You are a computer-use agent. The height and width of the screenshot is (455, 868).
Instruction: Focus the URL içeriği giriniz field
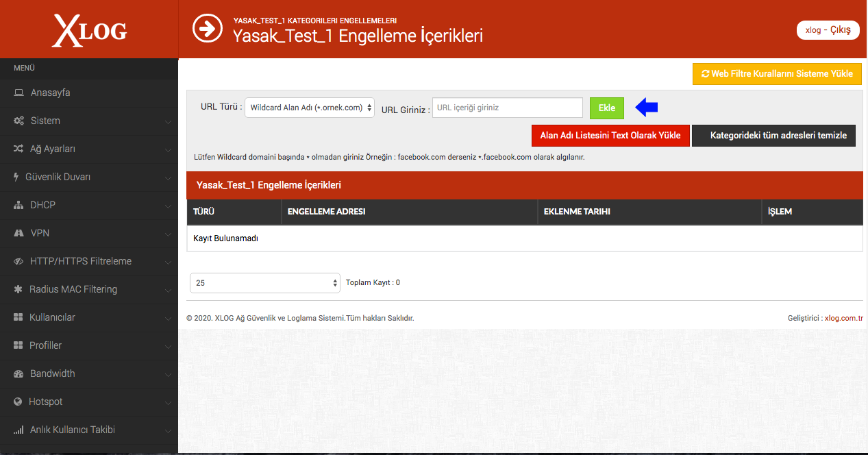click(508, 108)
